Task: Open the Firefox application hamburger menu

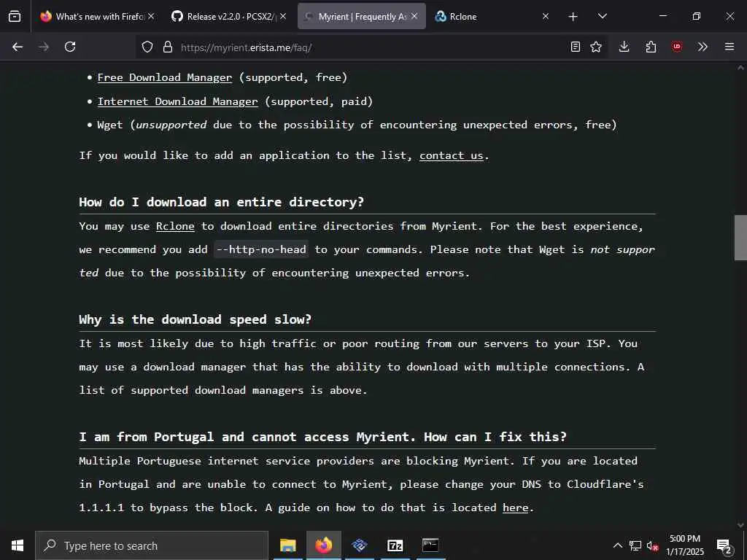Action: click(729, 47)
